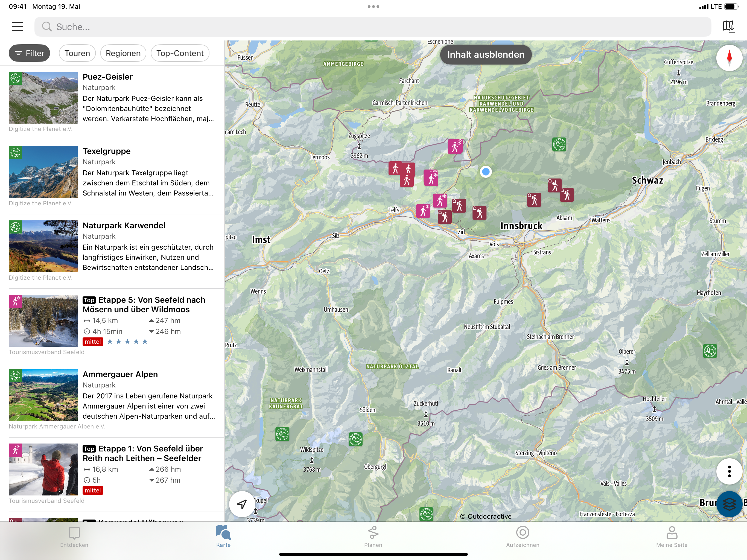
Task: Tap the search field 'Suche...'
Action: click(372, 27)
